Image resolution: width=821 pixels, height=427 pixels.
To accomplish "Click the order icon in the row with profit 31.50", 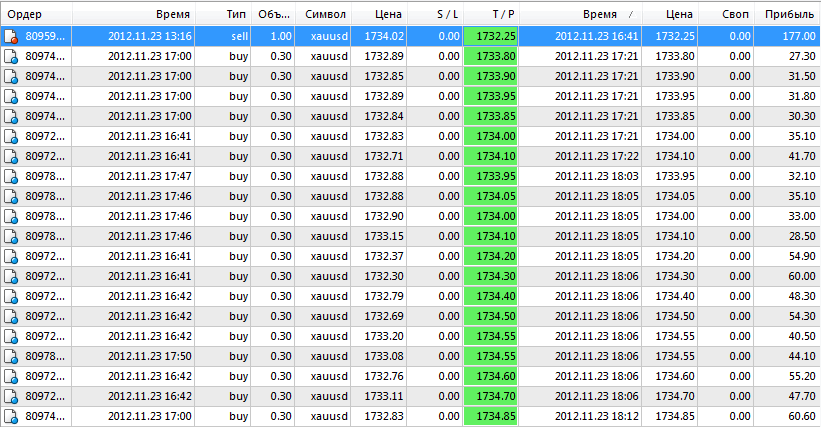I will (11, 76).
